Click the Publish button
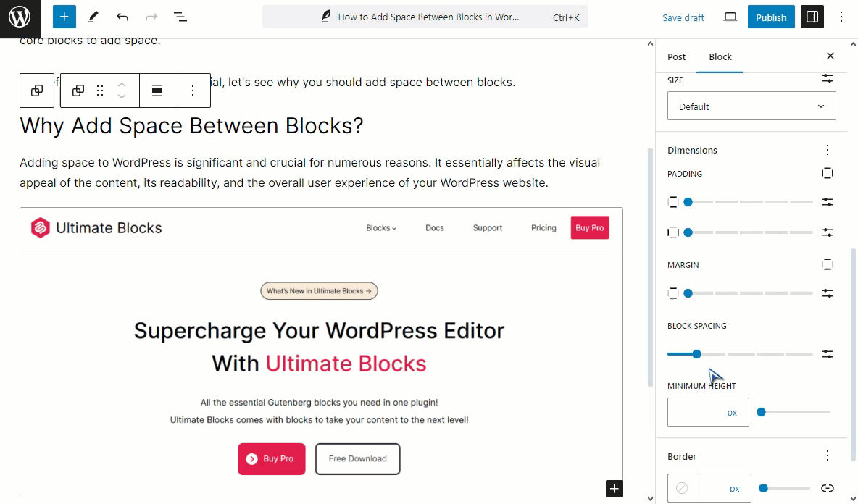The height and width of the screenshot is (504, 858). [x=771, y=17]
